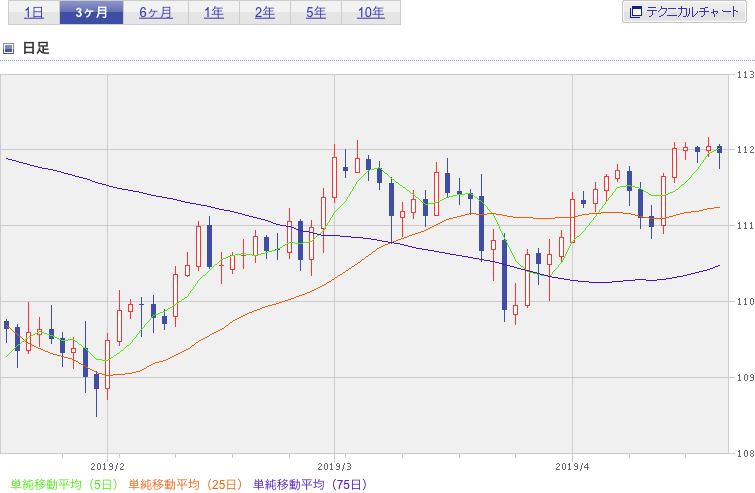Click the 単純移動平均(25日) orange legend
Image resolution: width=755 pixels, height=493 pixels.
point(185,484)
